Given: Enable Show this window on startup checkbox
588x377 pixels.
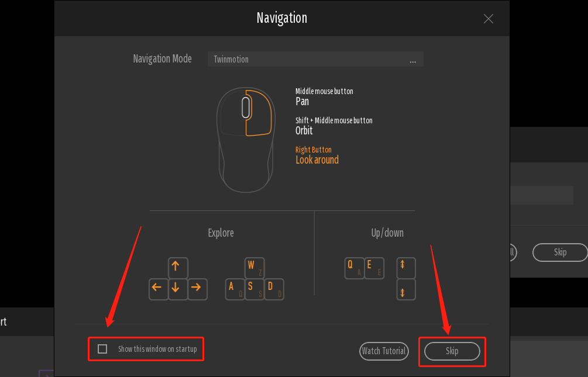Looking at the screenshot, I should tap(102, 349).
